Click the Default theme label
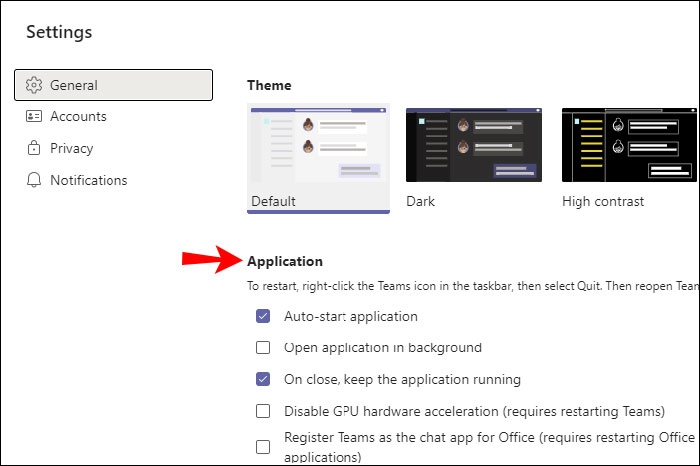 coord(273,201)
